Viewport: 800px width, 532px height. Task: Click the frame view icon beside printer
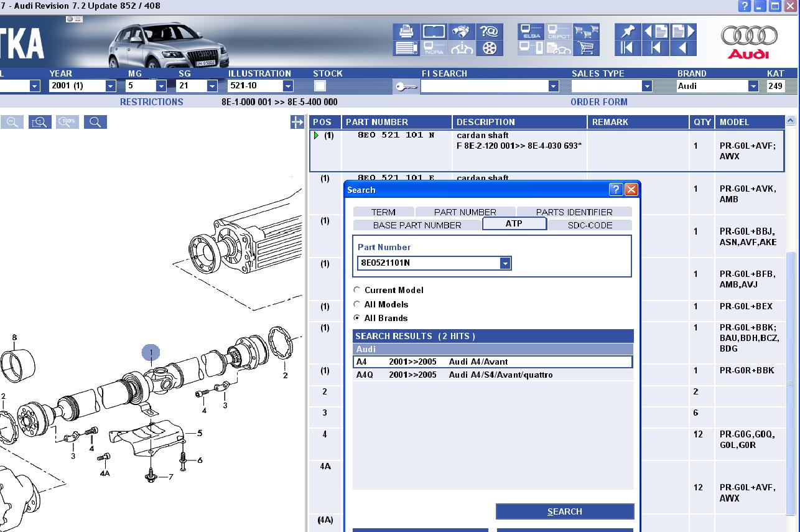[x=434, y=31]
